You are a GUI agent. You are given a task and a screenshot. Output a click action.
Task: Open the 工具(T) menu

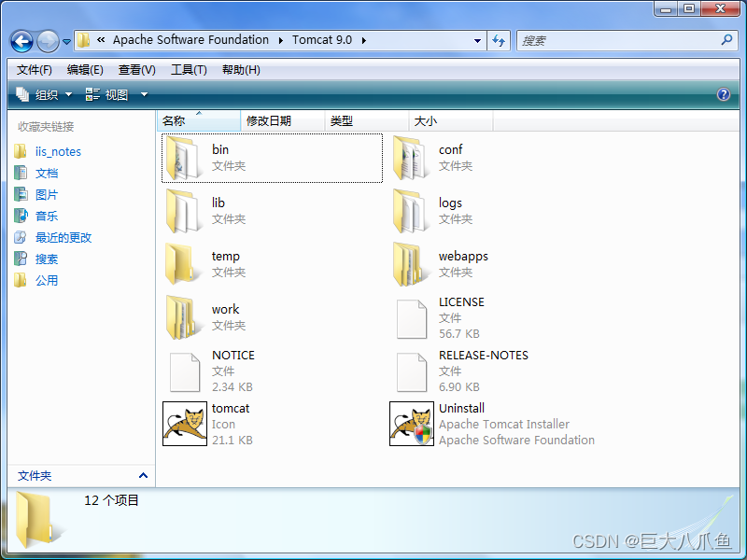189,70
